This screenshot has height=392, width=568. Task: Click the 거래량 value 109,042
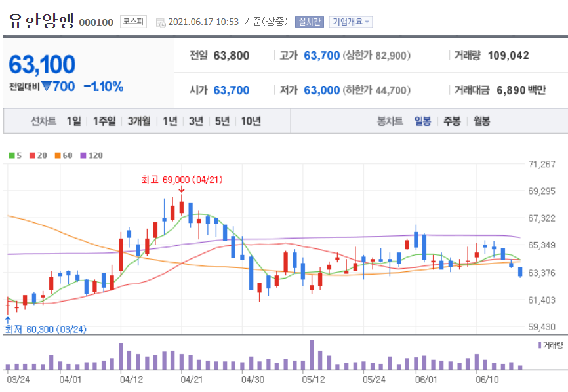pos(508,56)
